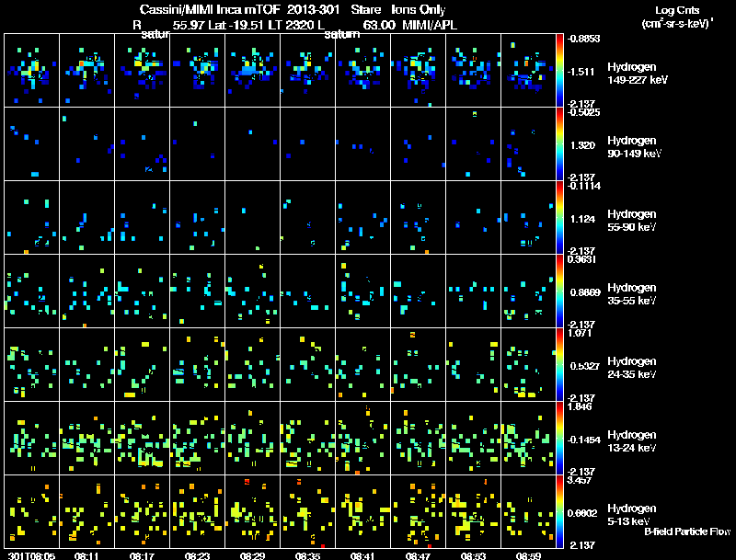Click the Hydrogen 149-227 keV color bar
The height and width of the screenshot is (560, 736).
(x=559, y=71)
